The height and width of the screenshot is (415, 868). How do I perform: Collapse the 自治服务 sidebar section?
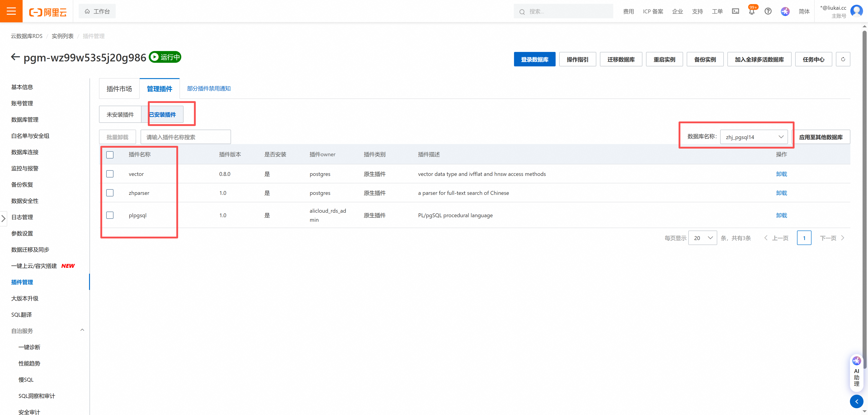tap(82, 330)
